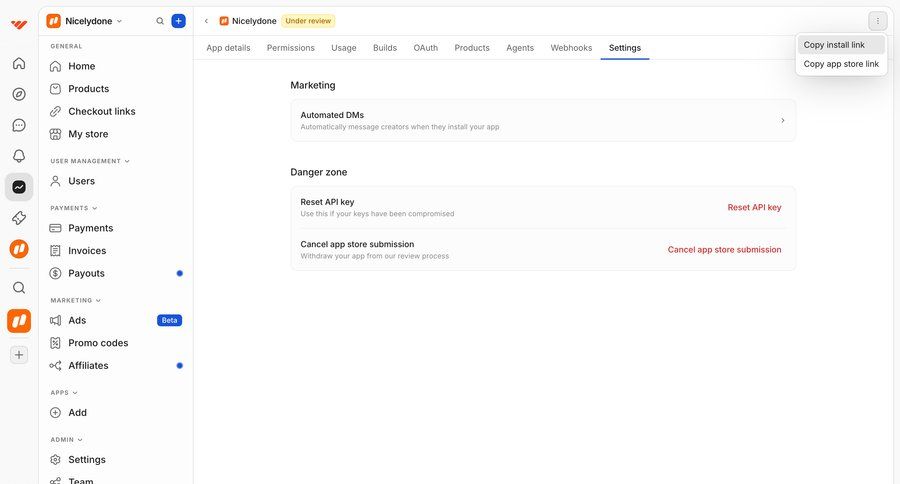900x484 pixels.
Task: Switch to the App details tab
Action: [x=228, y=48]
